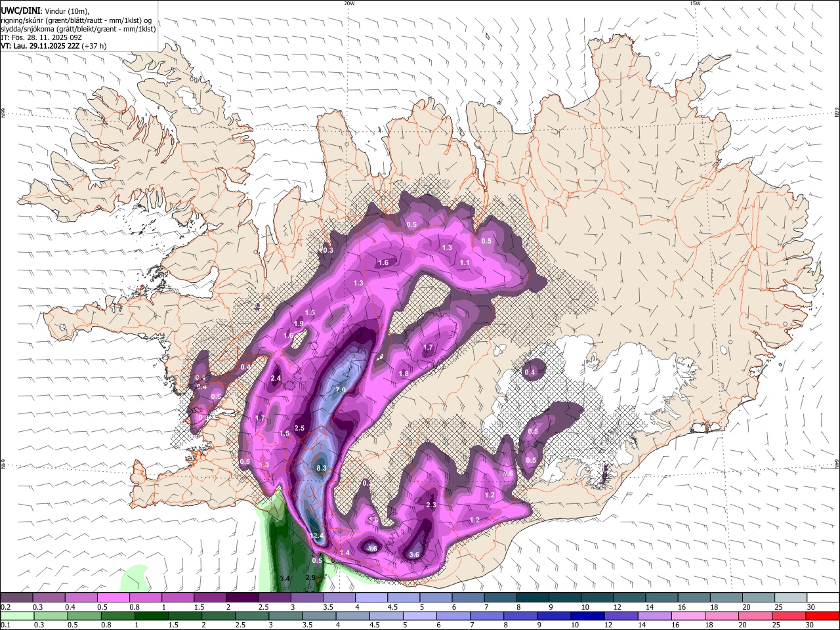
Task: Select light pink rain swatch starting at 16
Action: pyautogui.click(x=690, y=616)
